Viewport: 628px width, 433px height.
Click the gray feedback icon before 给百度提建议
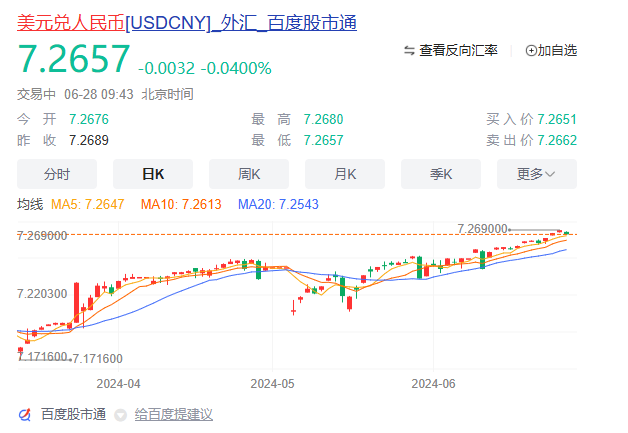pos(121,415)
